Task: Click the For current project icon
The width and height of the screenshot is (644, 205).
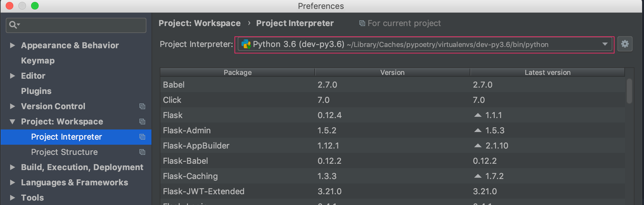Action: pyautogui.click(x=362, y=23)
